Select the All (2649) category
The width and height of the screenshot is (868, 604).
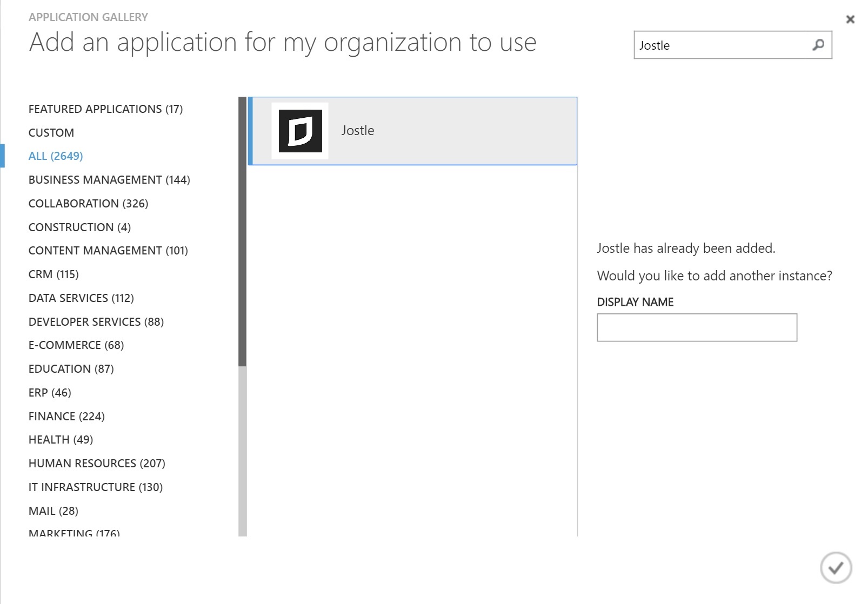tap(56, 156)
